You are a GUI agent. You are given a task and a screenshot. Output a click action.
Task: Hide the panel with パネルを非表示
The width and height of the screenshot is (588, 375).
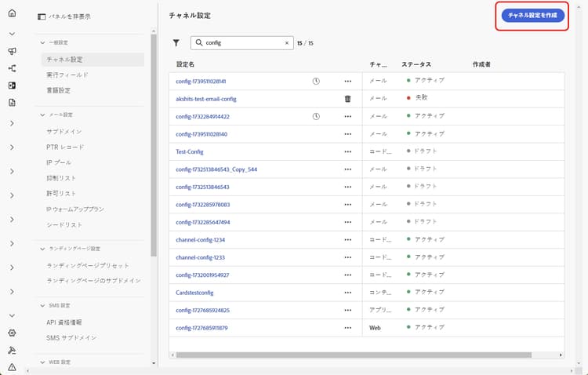(x=64, y=16)
